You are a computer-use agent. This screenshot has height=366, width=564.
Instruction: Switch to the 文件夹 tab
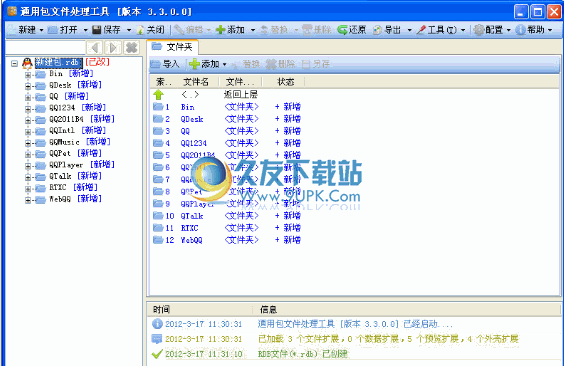pyautogui.click(x=173, y=47)
